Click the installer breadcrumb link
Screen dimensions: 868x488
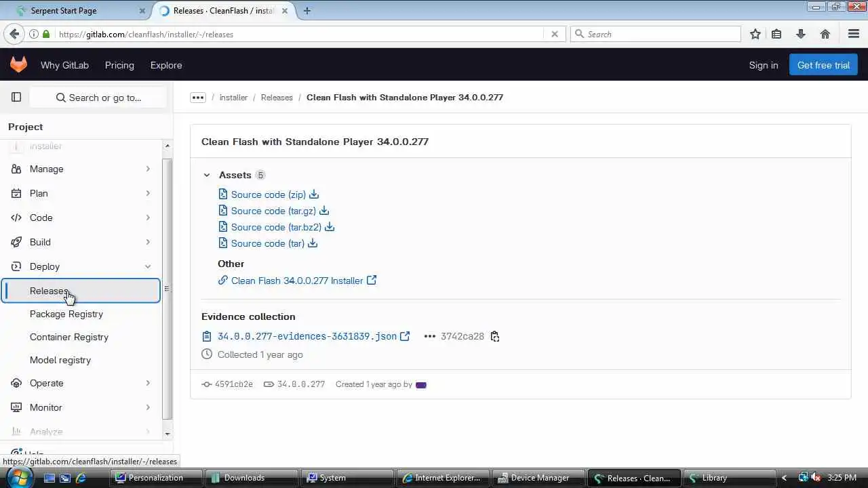point(233,98)
